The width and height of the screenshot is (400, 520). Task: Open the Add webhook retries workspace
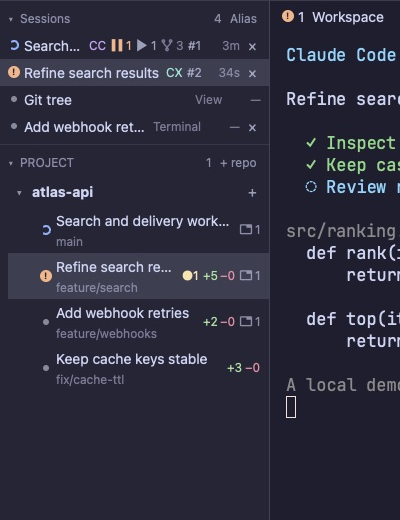139,322
